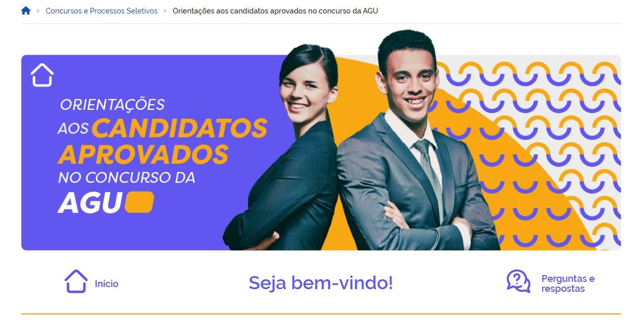Screen dimensions: 644x322
Task: Click the Seja bem-vindo! heading
Action: pyautogui.click(x=321, y=283)
